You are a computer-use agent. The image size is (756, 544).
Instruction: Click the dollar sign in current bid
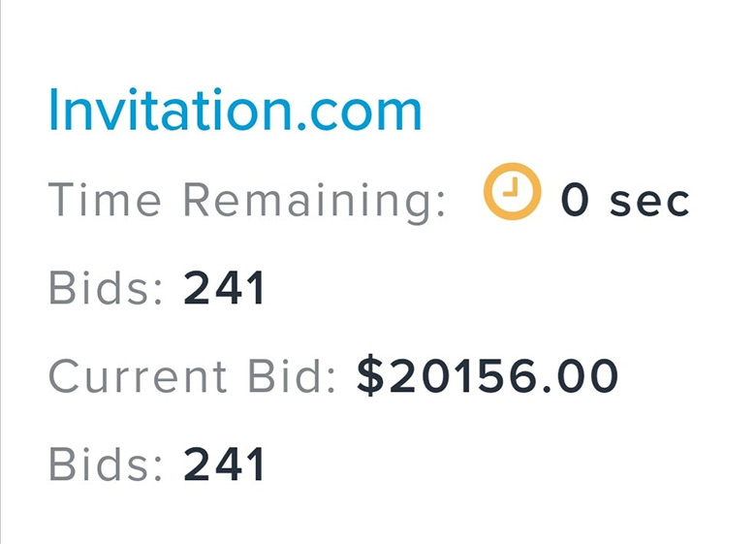370,375
